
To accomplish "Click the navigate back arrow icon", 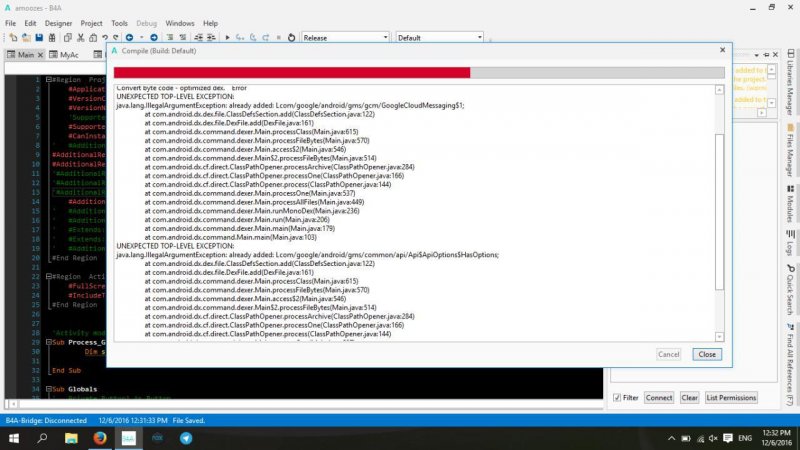I will pos(127,38).
